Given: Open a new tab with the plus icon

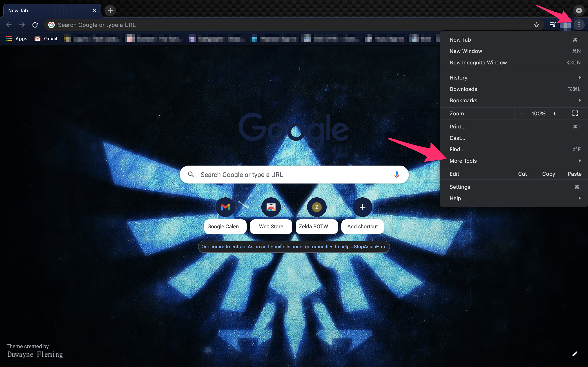Looking at the screenshot, I should point(110,10).
